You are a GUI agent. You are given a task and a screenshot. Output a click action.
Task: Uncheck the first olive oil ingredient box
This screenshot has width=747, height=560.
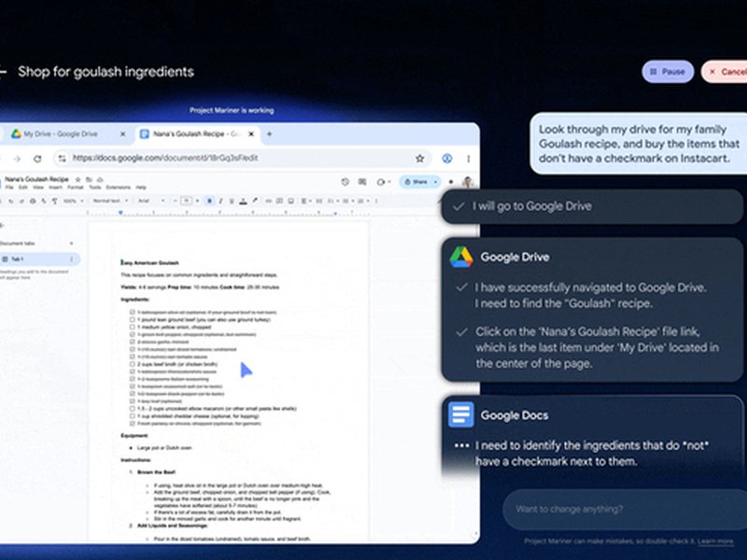click(132, 313)
